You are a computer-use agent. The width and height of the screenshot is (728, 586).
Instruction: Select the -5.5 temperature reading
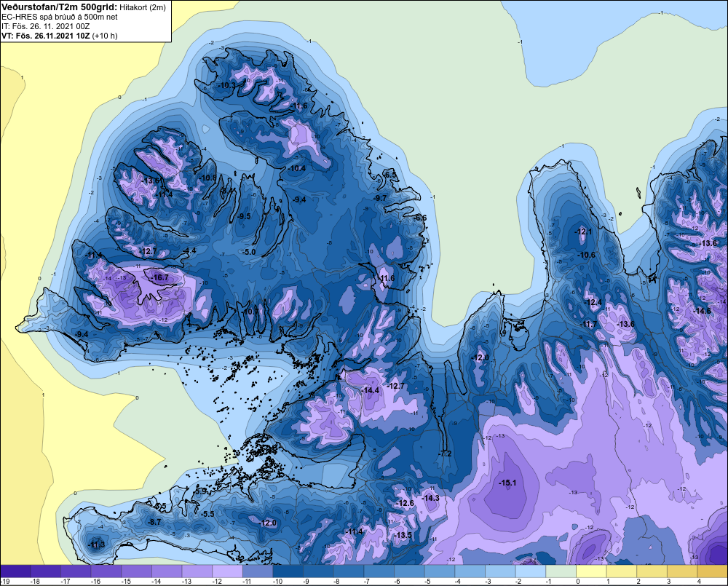[207, 514]
